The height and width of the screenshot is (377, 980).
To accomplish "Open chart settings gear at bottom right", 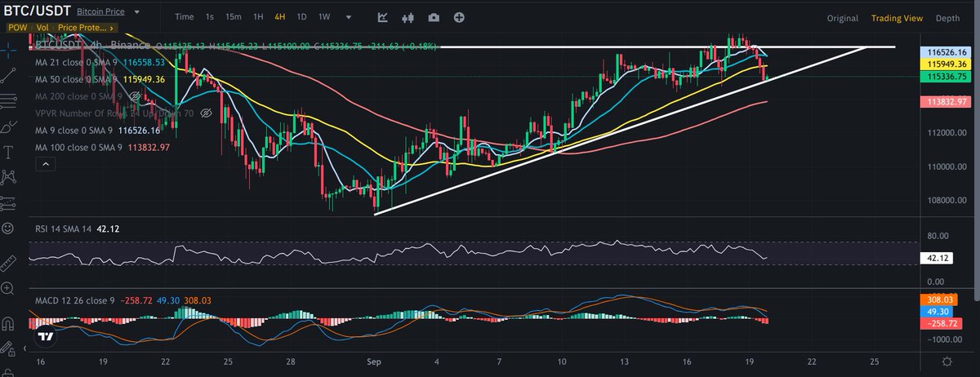I will (x=947, y=361).
